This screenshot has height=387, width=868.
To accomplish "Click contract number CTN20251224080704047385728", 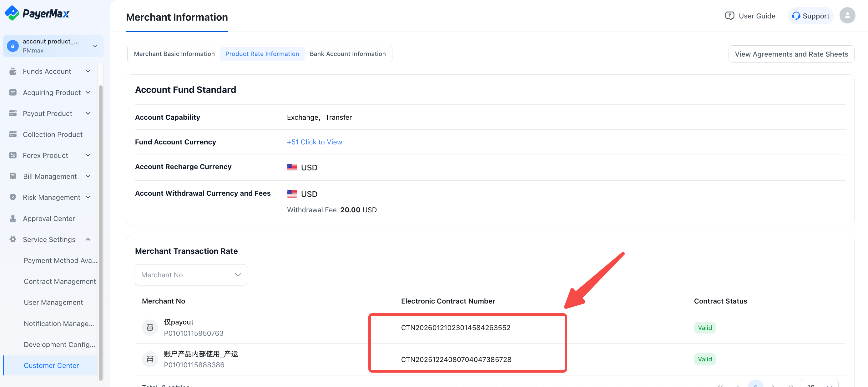I will (456, 359).
